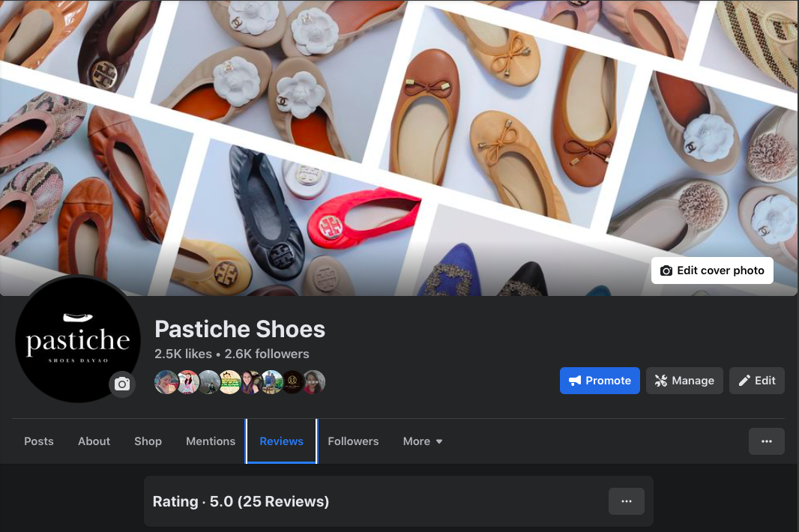This screenshot has height=532, width=799.
Task: Open the Manage page tools button
Action: [684, 381]
